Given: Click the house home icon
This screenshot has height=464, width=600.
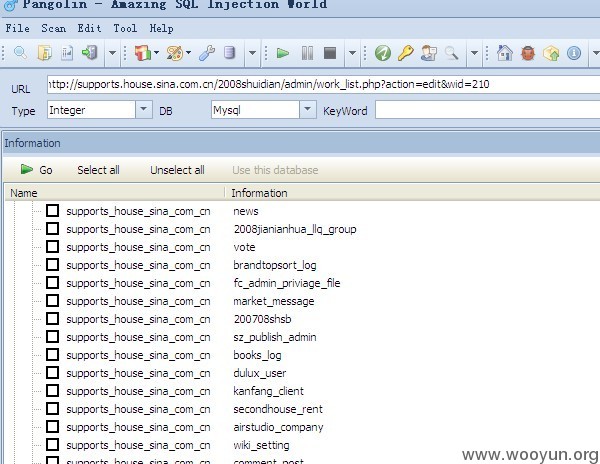Looking at the screenshot, I should (x=505, y=53).
